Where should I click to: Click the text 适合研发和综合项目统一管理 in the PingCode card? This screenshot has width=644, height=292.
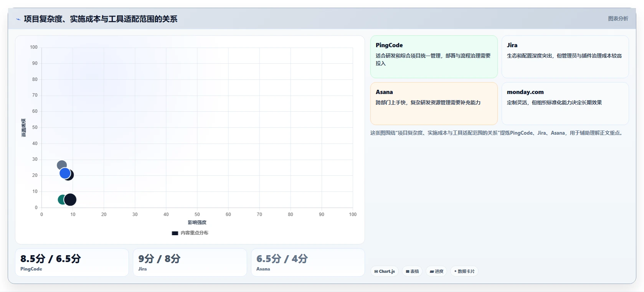tap(408, 56)
